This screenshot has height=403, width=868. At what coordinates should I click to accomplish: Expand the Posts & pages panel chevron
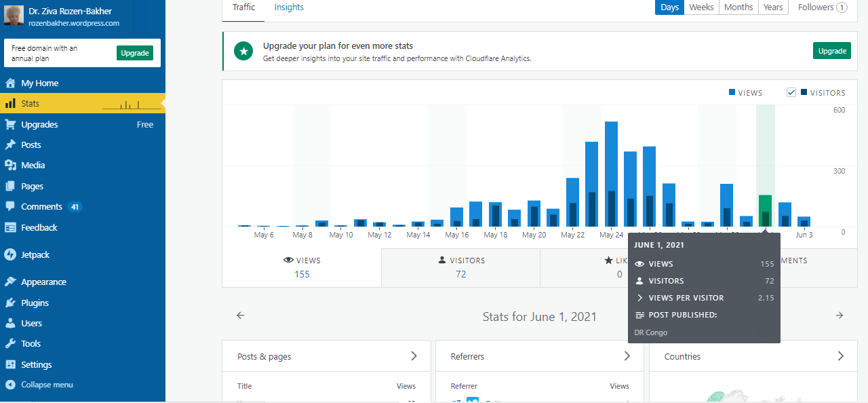click(414, 356)
